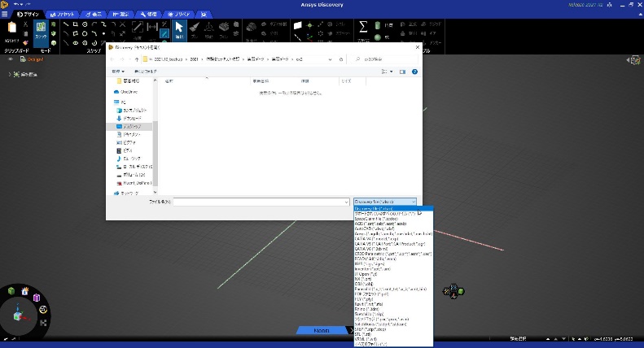Click the help question-mark icon in dialog
The image size is (644, 348).
tap(415, 72)
